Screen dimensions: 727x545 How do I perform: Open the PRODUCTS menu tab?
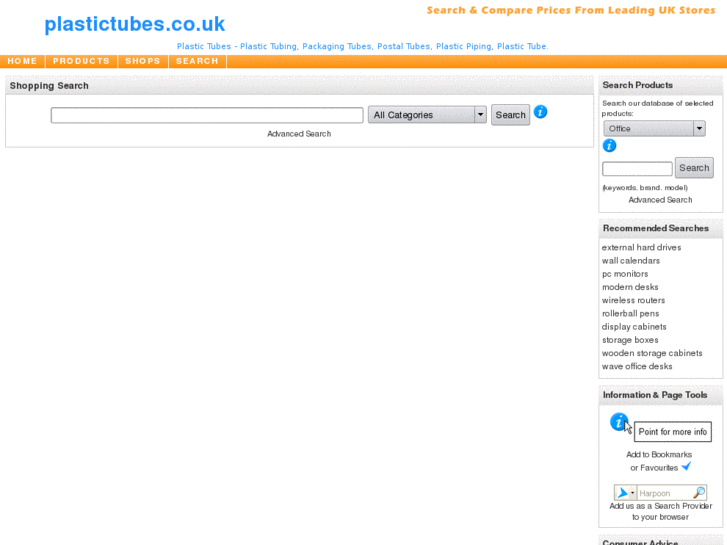click(81, 61)
